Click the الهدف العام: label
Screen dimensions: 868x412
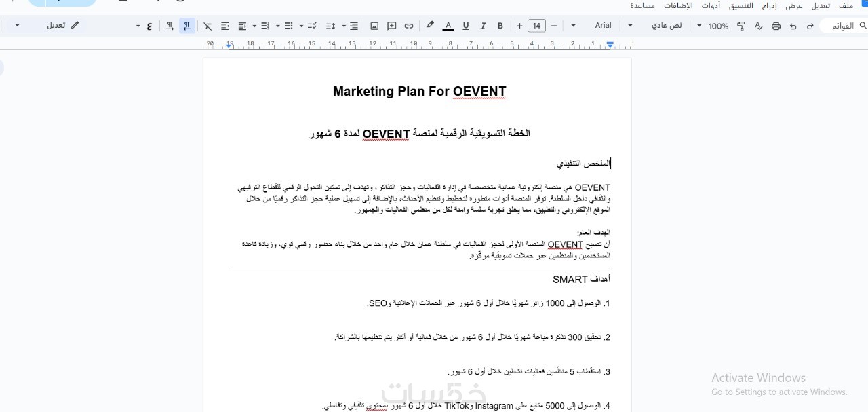click(x=593, y=233)
